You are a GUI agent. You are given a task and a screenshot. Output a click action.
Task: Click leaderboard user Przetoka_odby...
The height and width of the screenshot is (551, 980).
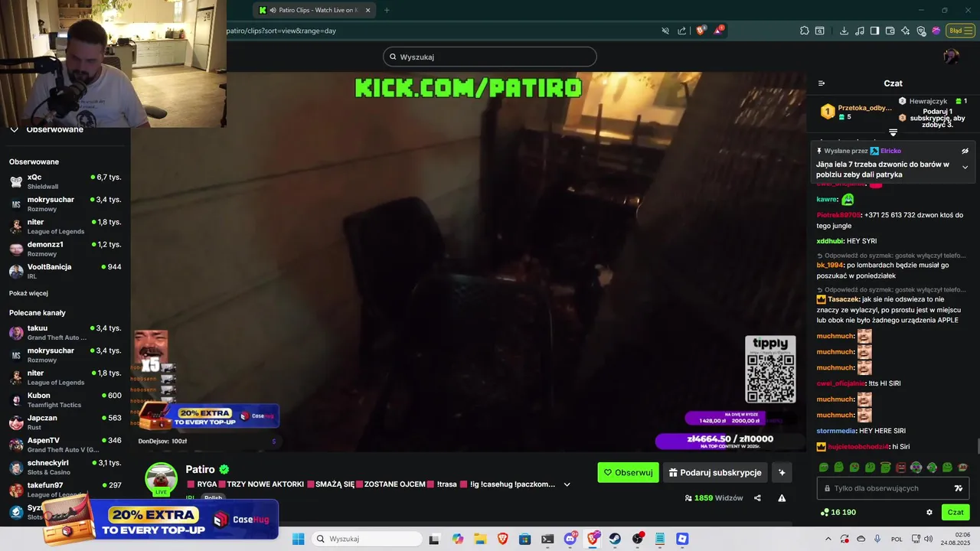coord(864,108)
